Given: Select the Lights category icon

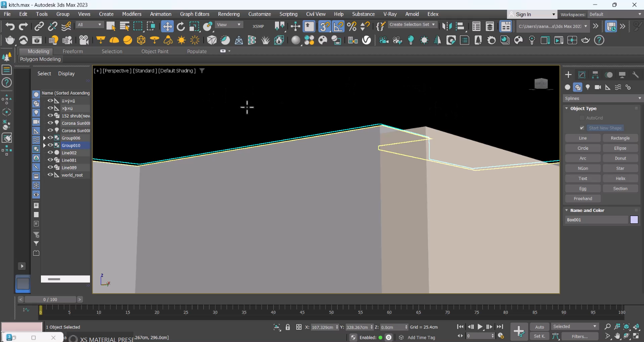Looking at the screenshot, I should (x=588, y=87).
